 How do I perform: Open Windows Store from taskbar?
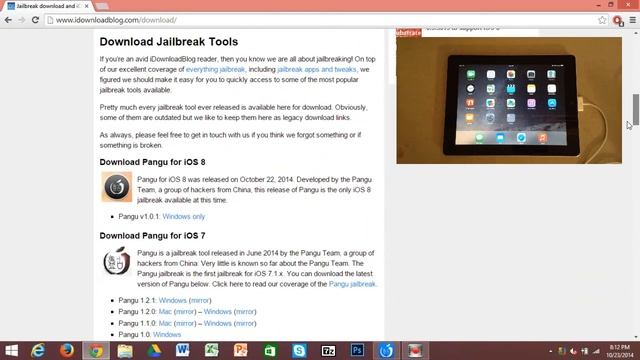click(x=270, y=351)
